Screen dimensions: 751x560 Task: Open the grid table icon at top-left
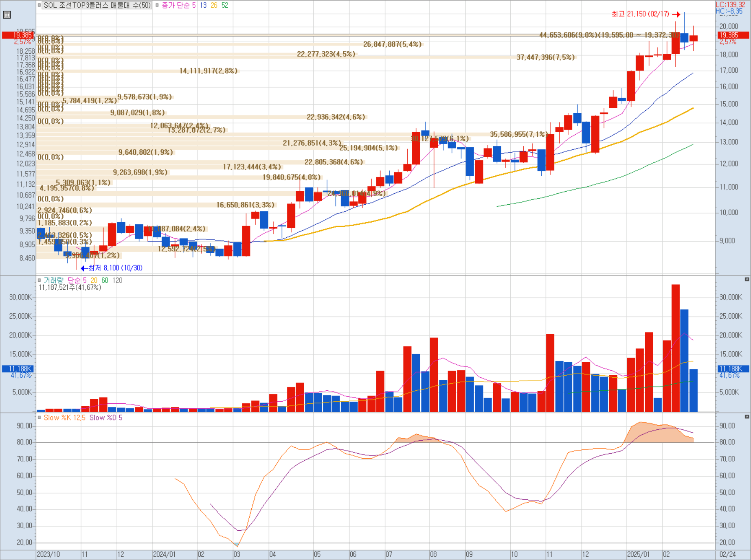coord(7,15)
